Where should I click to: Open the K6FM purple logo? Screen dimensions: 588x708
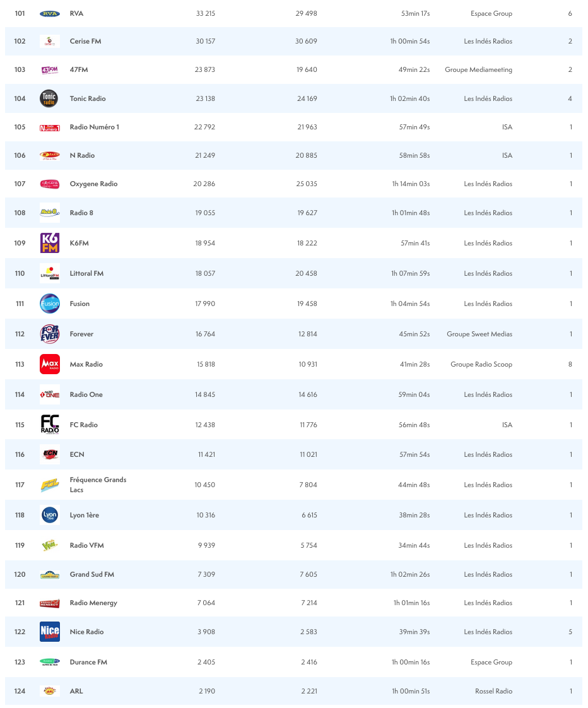(x=50, y=243)
